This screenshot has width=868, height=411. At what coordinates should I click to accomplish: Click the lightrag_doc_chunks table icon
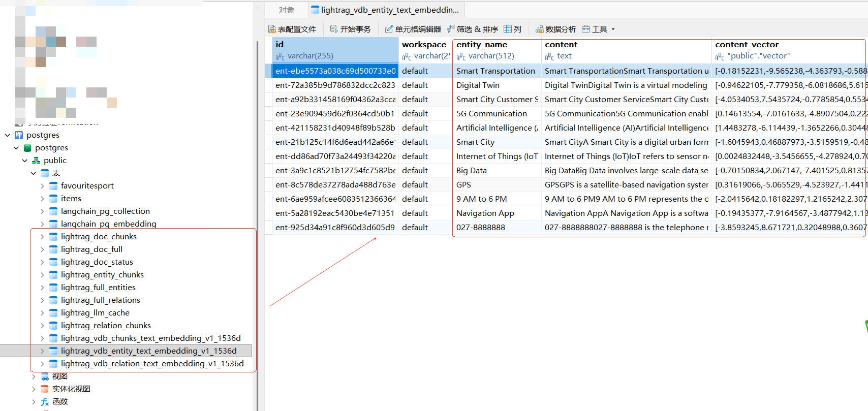53,237
